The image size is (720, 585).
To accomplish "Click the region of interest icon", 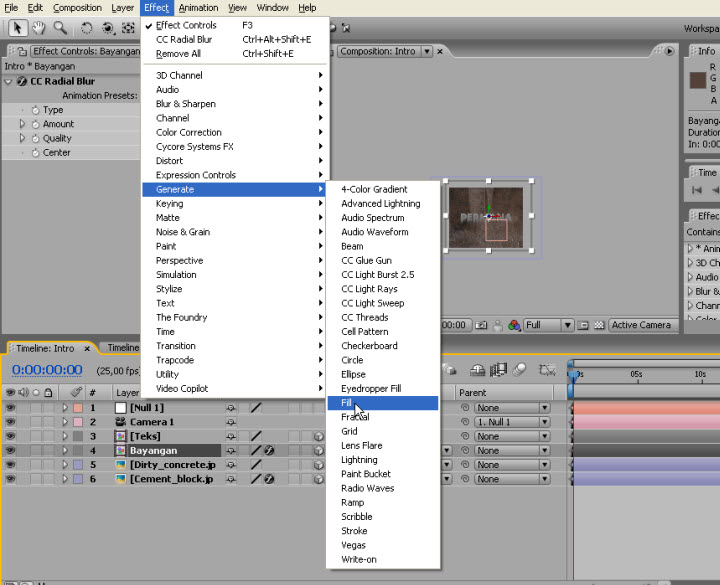I will click(583, 325).
